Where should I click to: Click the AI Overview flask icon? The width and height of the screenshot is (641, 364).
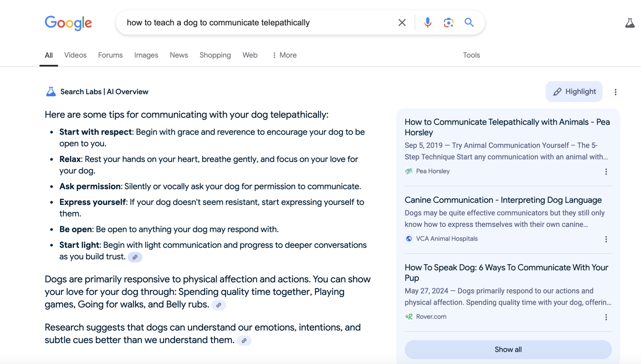click(51, 91)
